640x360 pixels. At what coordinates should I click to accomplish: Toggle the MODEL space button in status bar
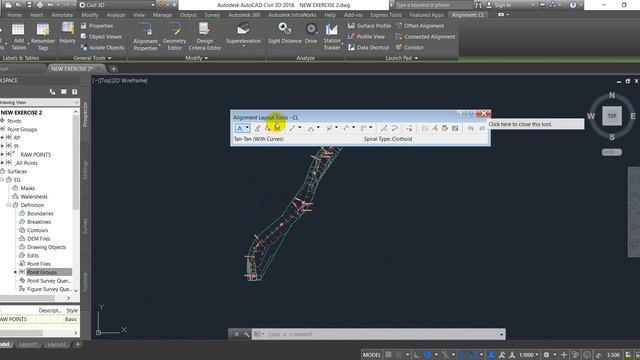[371, 355]
